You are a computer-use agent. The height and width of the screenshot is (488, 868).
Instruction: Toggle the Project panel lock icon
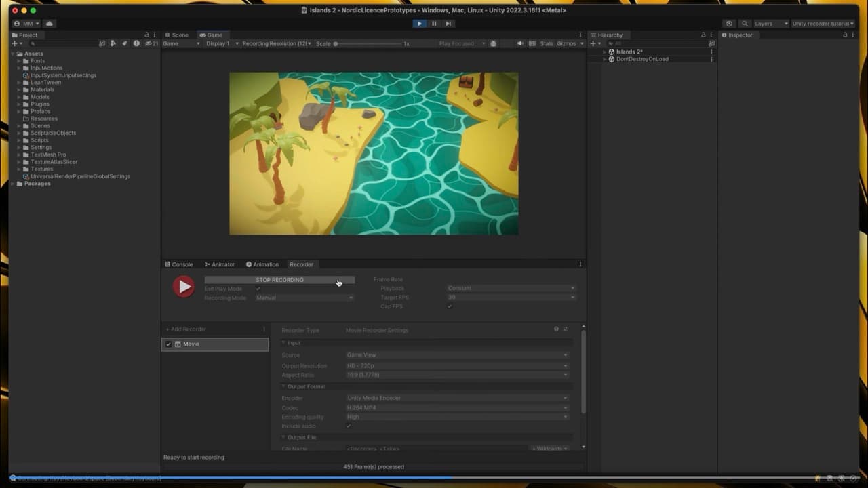tap(146, 35)
